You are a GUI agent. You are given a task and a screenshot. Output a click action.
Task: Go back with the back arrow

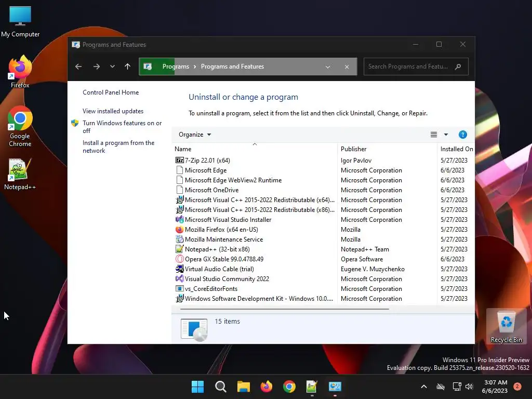pyautogui.click(x=78, y=66)
